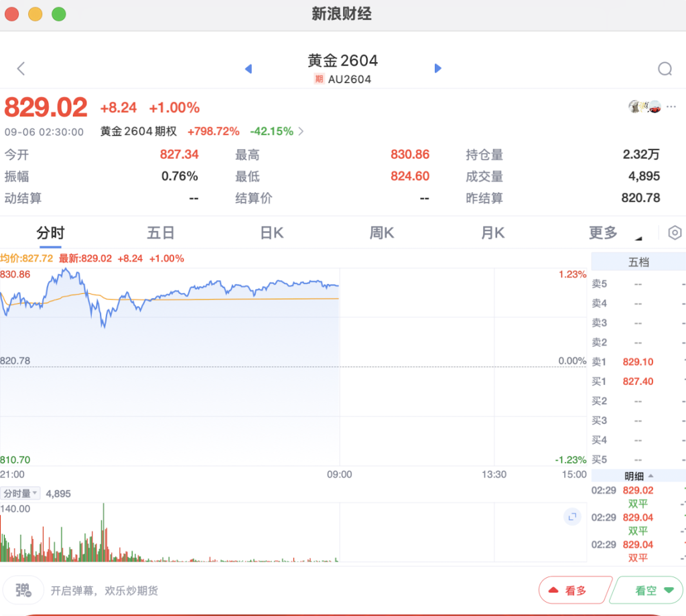Click the 开启弹幕 comment input field
The image size is (686, 616).
tap(104, 591)
